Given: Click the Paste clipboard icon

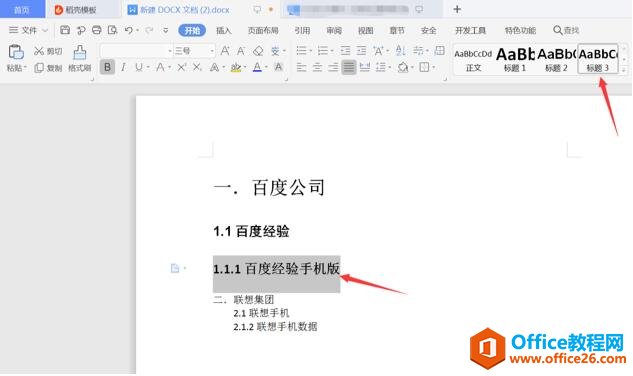Looking at the screenshot, I should point(16,52).
